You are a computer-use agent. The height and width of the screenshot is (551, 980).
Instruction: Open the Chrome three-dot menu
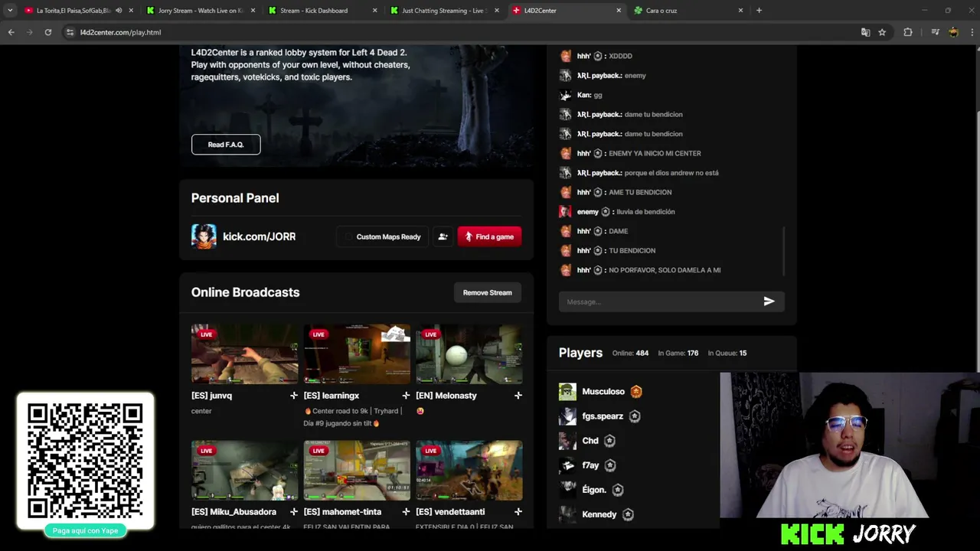[x=972, y=32]
